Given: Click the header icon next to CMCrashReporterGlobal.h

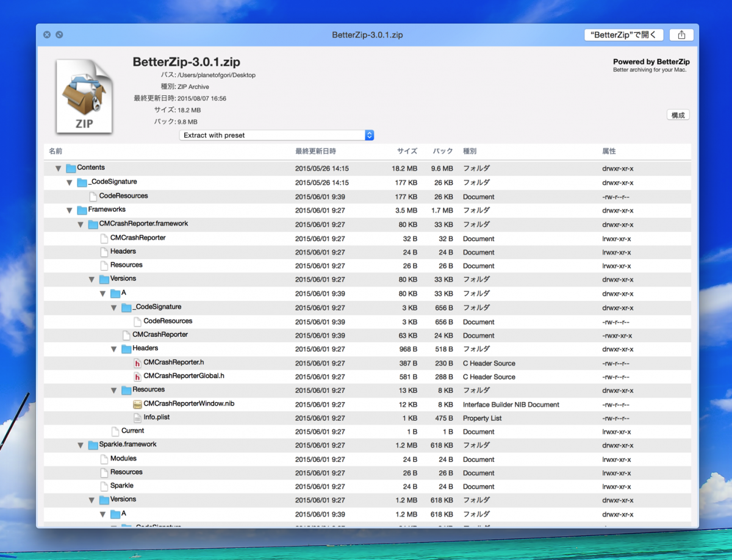Looking at the screenshot, I should pos(137,376).
